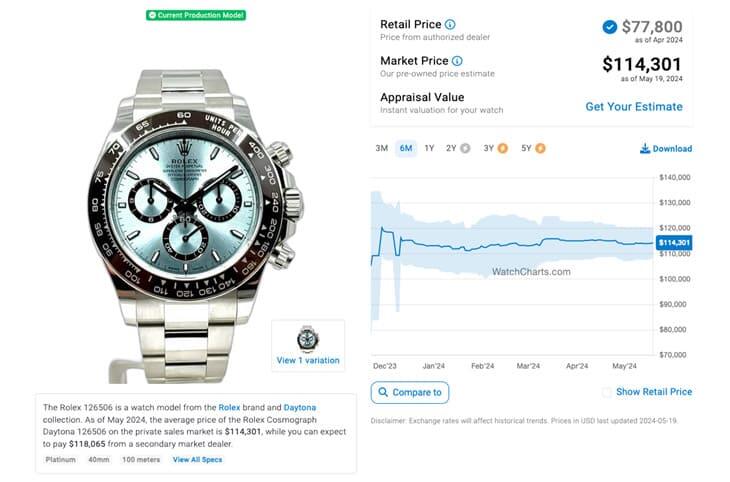The height and width of the screenshot is (482, 730).
Task: Open the Compare to search button
Action: pyautogui.click(x=409, y=393)
